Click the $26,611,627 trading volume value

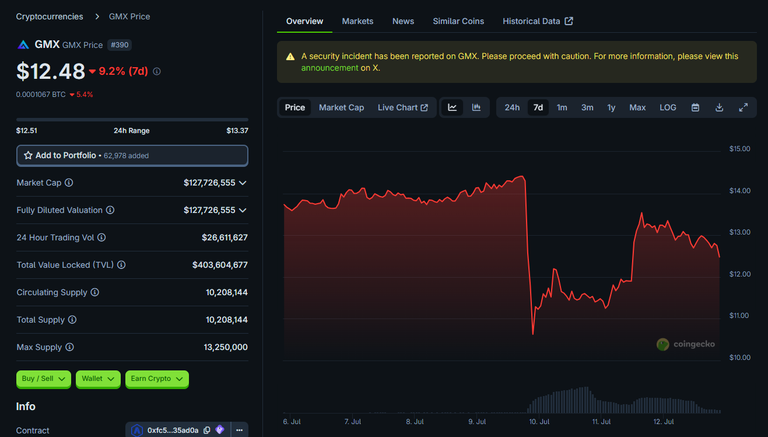tap(225, 238)
